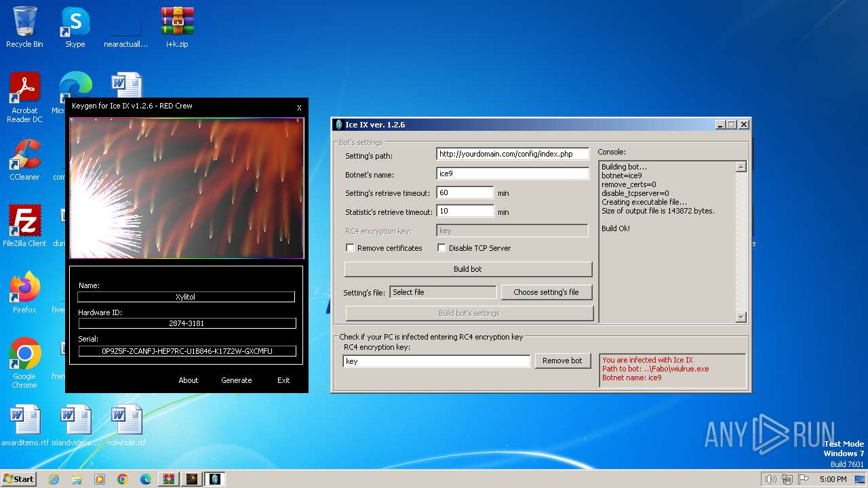Image resolution: width=868 pixels, height=488 pixels.
Task: Click the Build bot button
Action: coord(468,269)
